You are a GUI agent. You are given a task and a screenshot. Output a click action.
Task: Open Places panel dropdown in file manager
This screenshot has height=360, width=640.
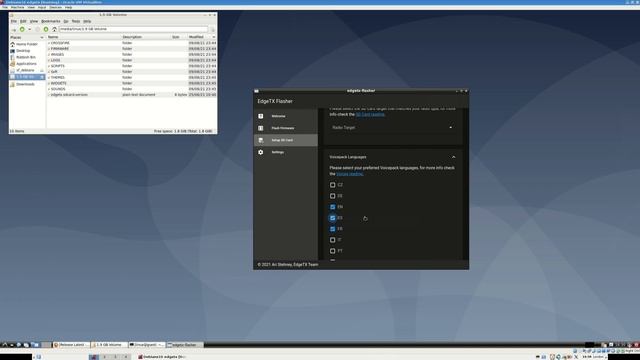point(42,37)
